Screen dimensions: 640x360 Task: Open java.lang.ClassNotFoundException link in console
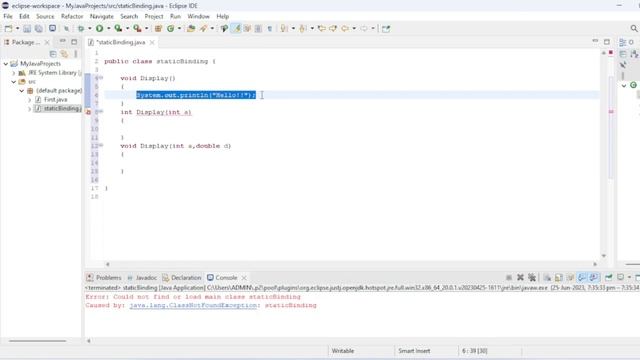tap(193, 305)
